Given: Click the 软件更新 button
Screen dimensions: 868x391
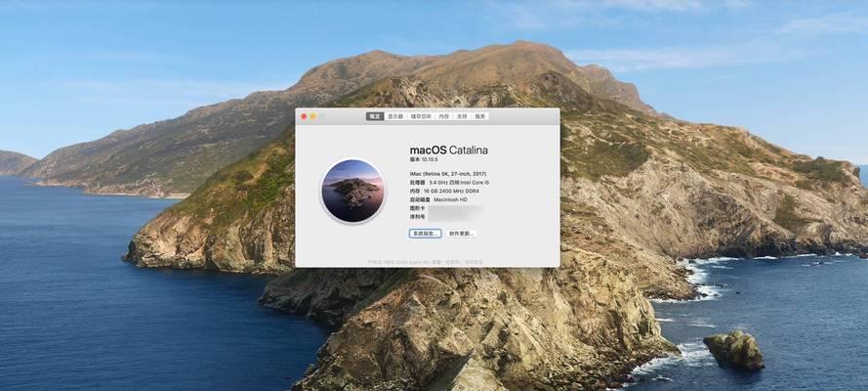Looking at the screenshot, I should [x=461, y=234].
